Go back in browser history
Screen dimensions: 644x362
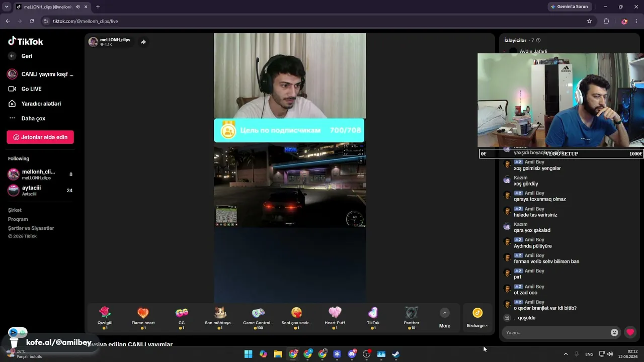tap(8, 21)
